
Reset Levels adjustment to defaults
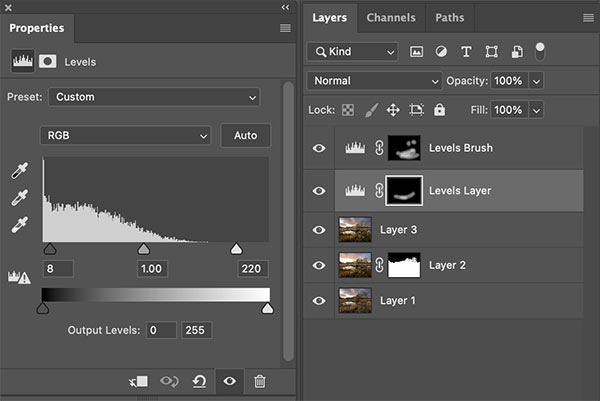tap(200, 381)
